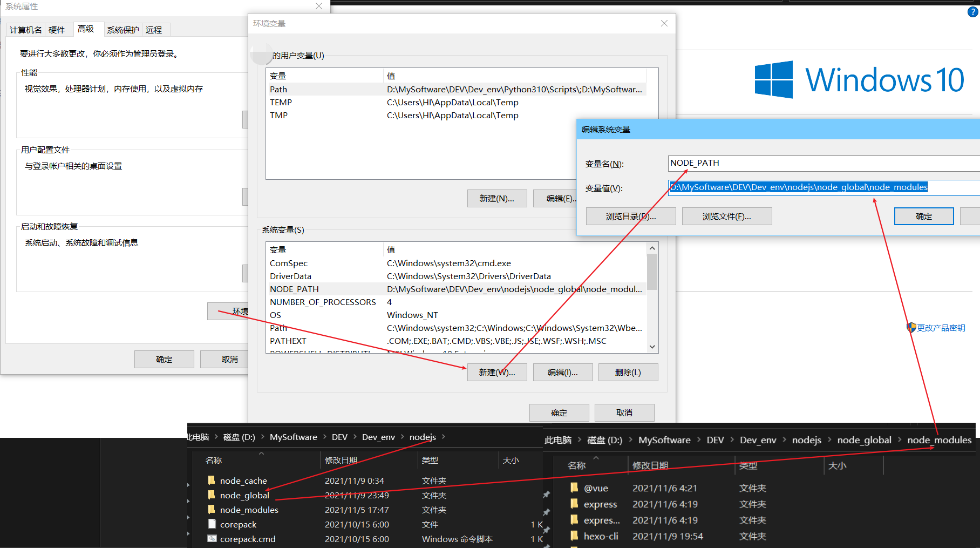Confirm 确定 in 编辑系统变量 dialog
980x548 pixels.
click(924, 216)
